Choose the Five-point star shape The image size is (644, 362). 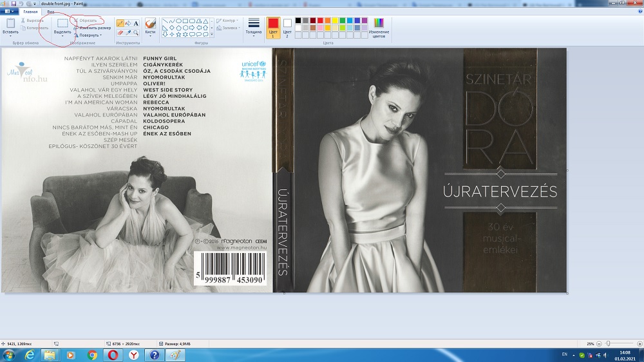coord(178,35)
